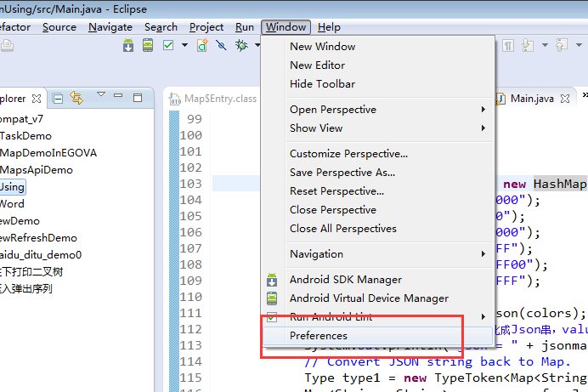Screen dimensions: 588x392
Task: Click Previous Annotation toolbar icon
Action: 562,45
